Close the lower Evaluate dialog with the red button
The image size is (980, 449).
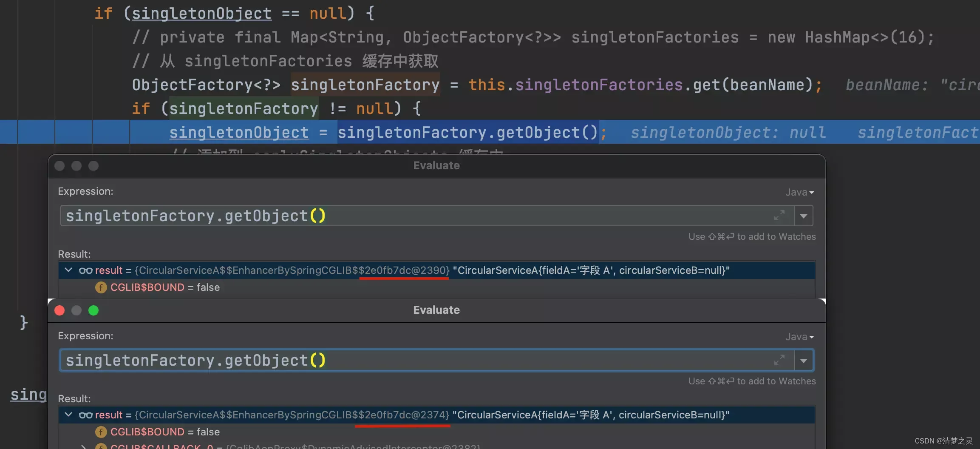pyautogui.click(x=59, y=310)
